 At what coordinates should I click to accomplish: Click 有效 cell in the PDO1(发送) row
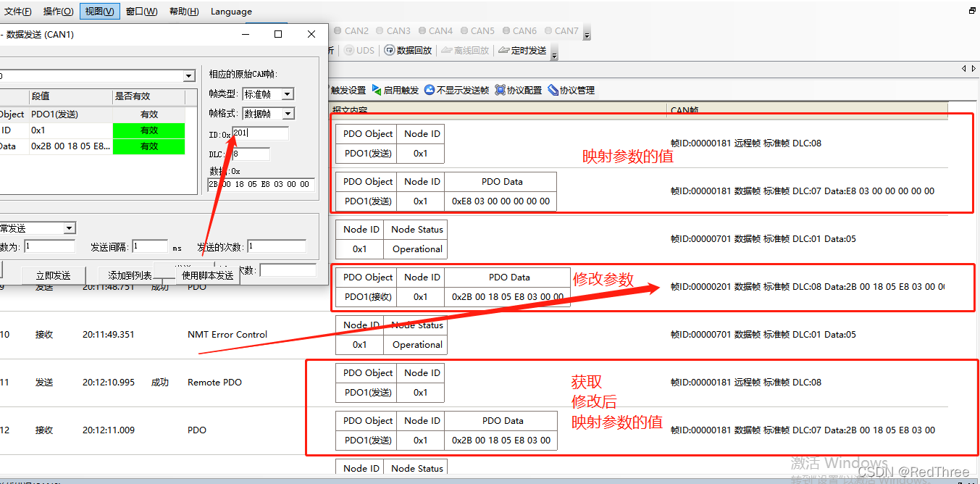[x=149, y=114]
